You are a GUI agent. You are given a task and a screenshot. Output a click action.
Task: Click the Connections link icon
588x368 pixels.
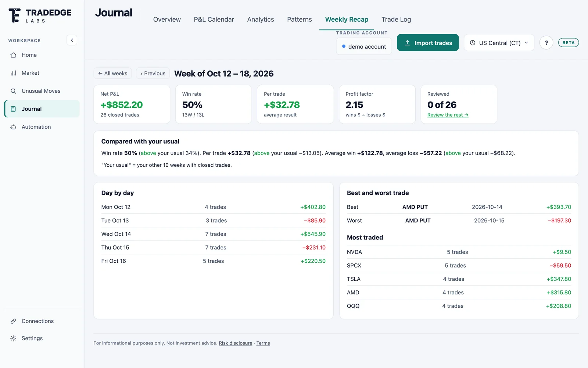13,321
